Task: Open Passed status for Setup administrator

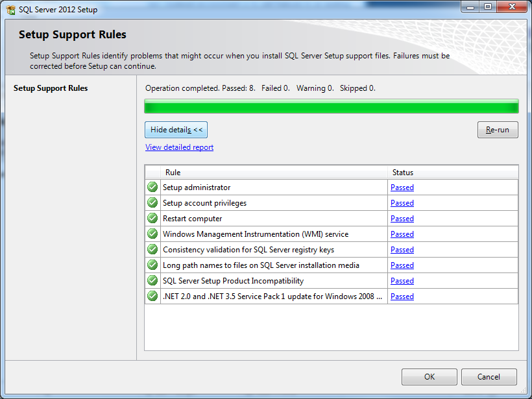Action: pos(402,187)
